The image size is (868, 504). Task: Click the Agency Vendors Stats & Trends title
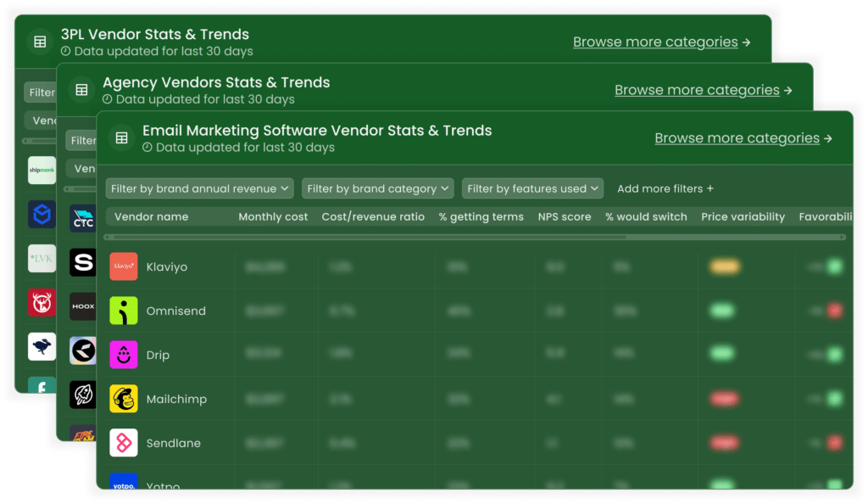216,82
